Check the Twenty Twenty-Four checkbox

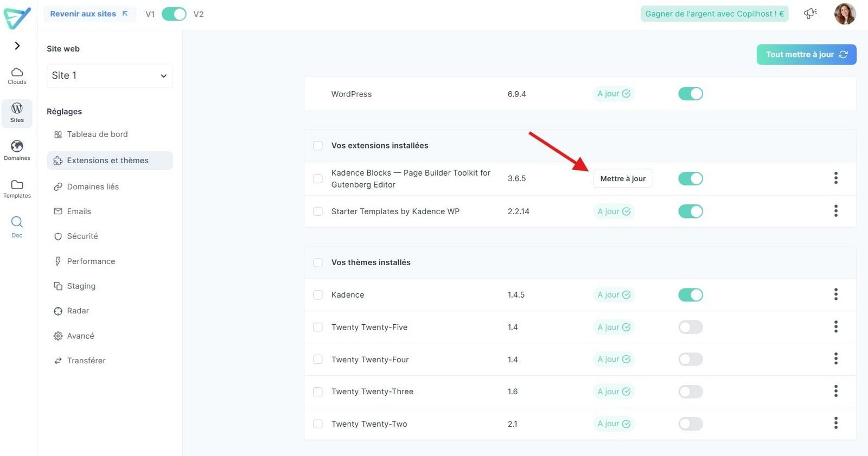coord(318,359)
